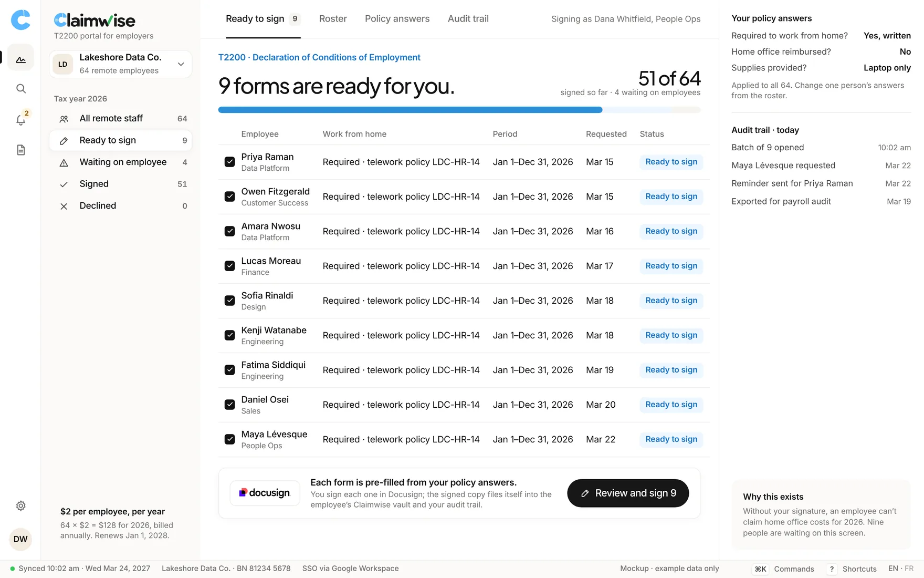Image resolution: width=924 pixels, height=578 pixels.
Task: Click the Exported for payroll audit entry
Action: tap(821, 201)
